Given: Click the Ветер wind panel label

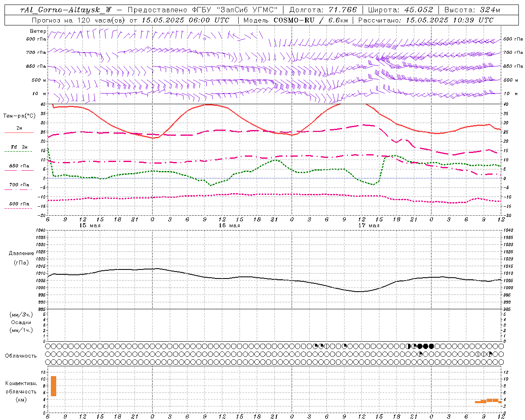Looking at the screenshot, I should (x=38, y=31).
